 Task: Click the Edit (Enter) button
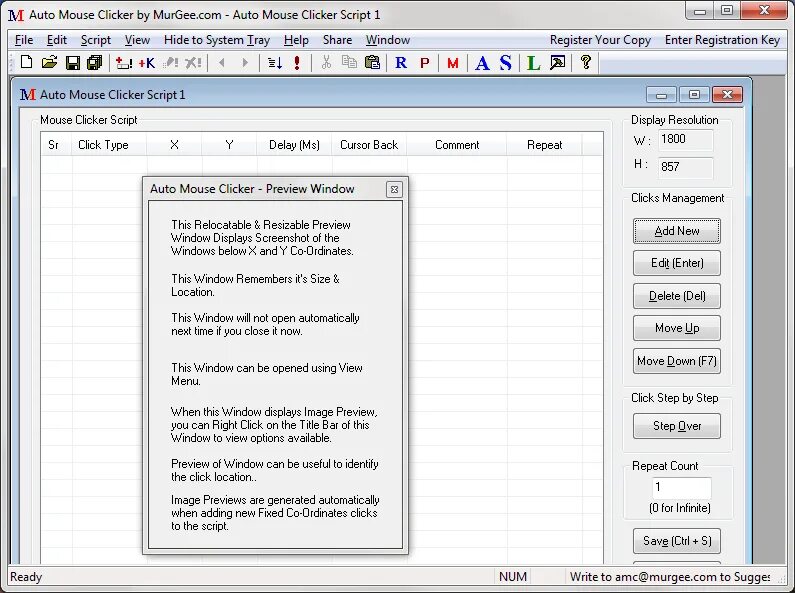point(677,263)
